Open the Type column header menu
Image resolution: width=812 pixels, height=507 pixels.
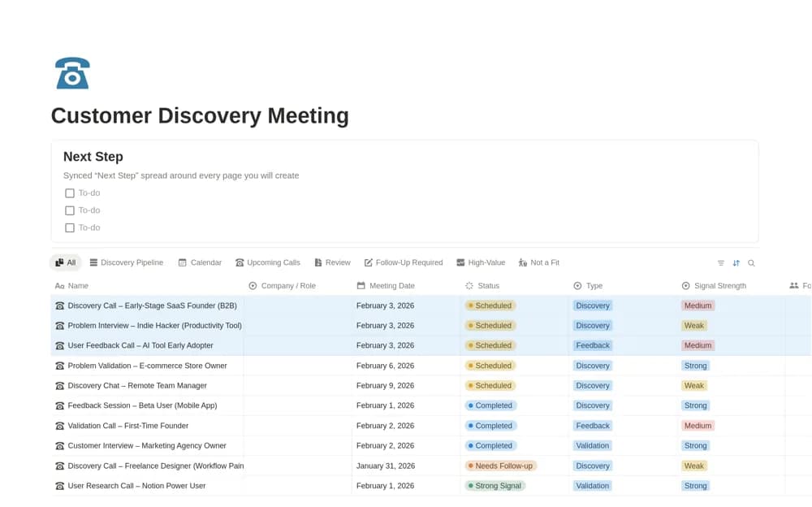(588, 286)
